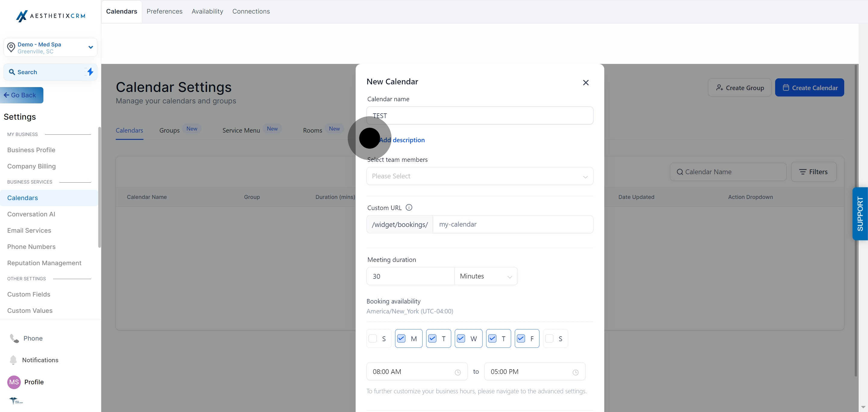
Task: Click the Calendar name input field
Action: [x=480, y=115]
